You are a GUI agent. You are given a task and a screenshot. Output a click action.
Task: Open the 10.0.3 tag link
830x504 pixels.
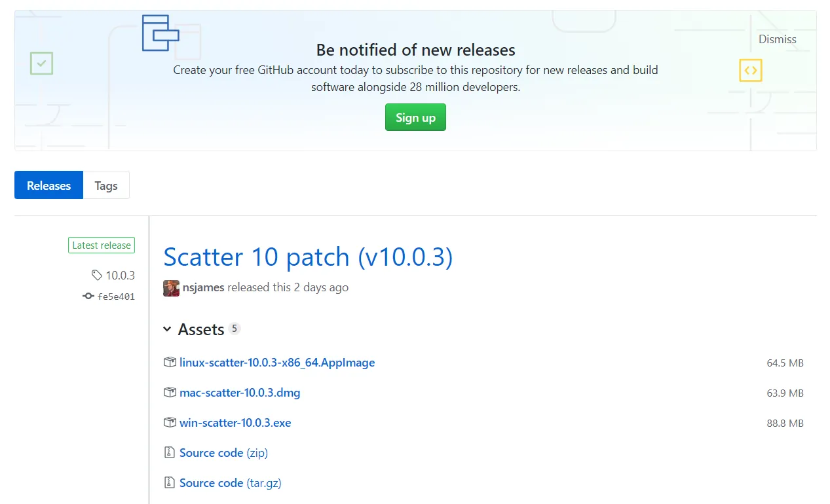pyautogui.click(x=120, y=276)
